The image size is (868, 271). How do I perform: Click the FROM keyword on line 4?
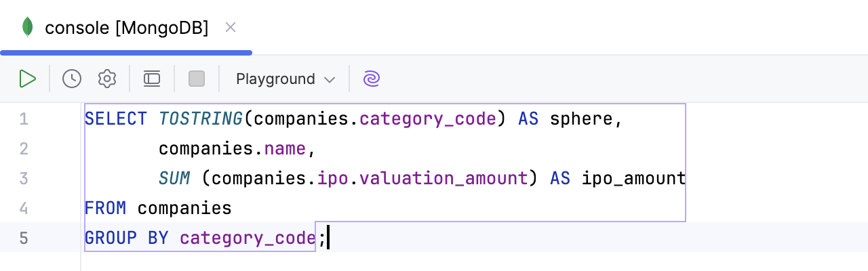(105, 209)
